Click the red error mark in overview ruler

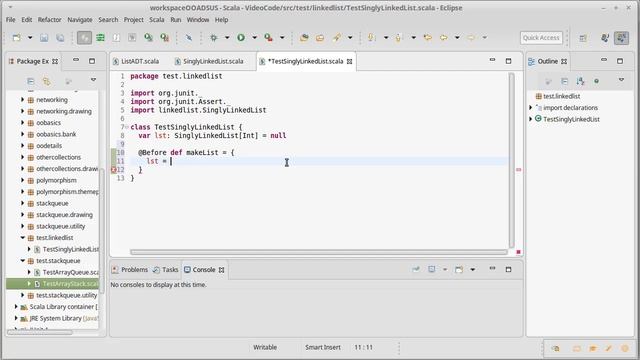point(518,169)
